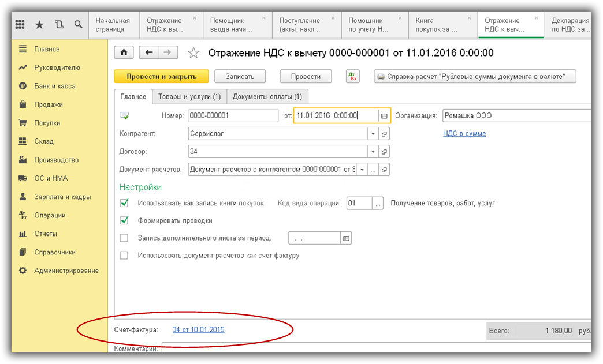Print Справка-расчет Рублевые суммы документа
Viewport: 603px width, 364px height.
click(475, 76)
